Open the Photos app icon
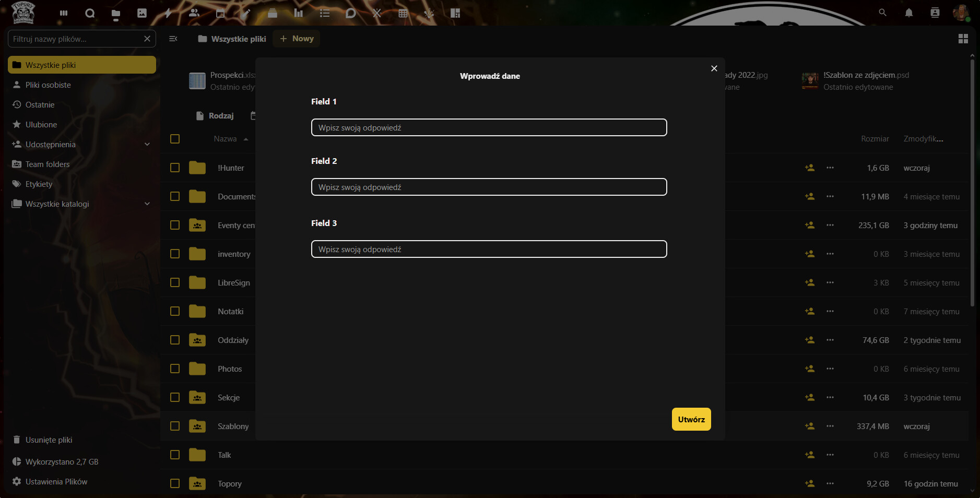 click(x=142, y=13)
